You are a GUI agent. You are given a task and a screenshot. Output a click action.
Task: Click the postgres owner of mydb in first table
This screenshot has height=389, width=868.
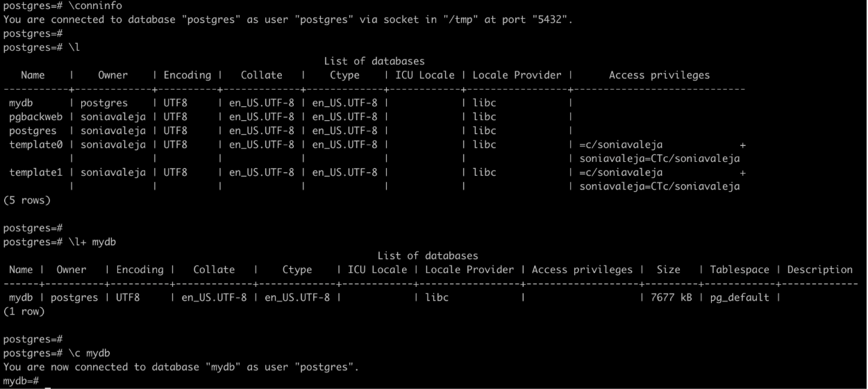pos(103,103)
